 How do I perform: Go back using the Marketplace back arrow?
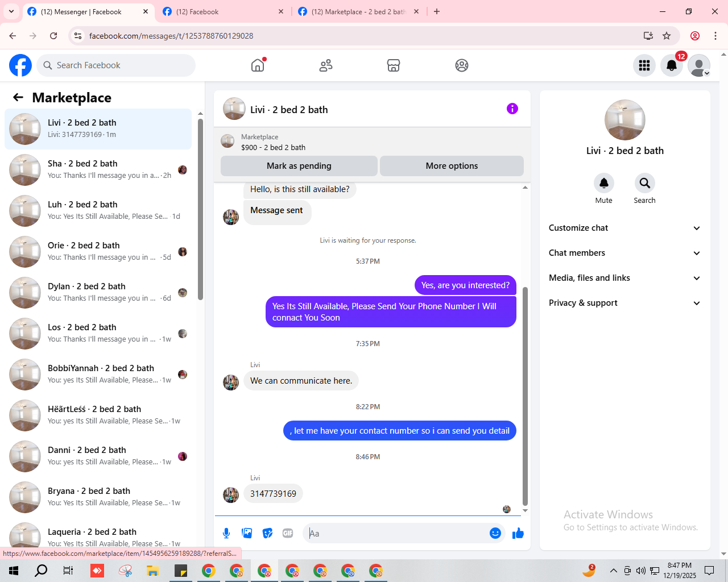tap(18, 97)
